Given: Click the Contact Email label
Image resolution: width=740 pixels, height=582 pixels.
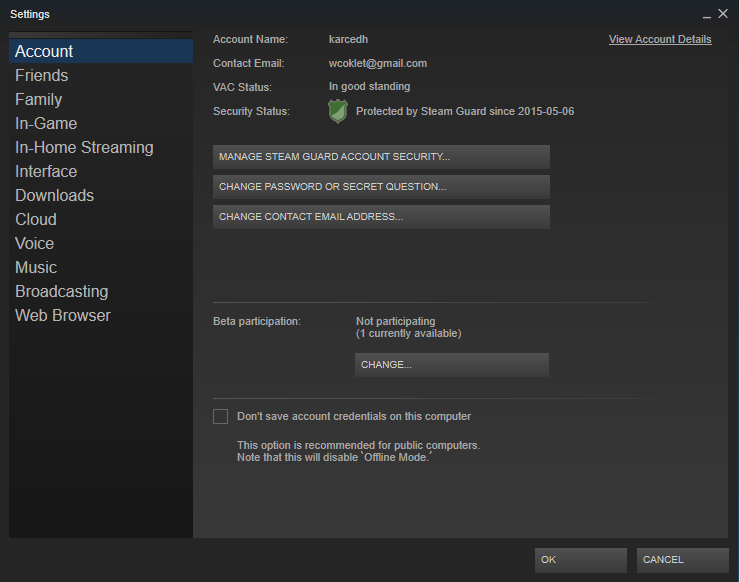Looking at the screenshot, I should (248, 64).
